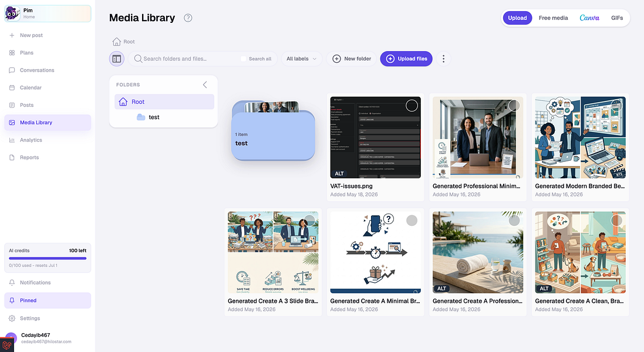
Task: Click ALT badge on Generated Create A Clean image
Action: [x=544, y=289]
